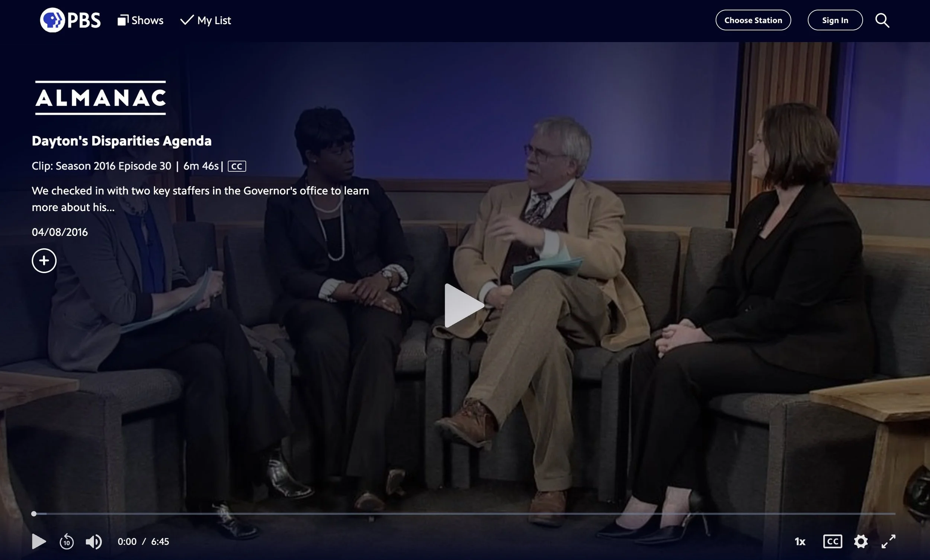This screenshot has width=930, height=560.
Task: Click the PBS logo
Action: coord(70,20)
